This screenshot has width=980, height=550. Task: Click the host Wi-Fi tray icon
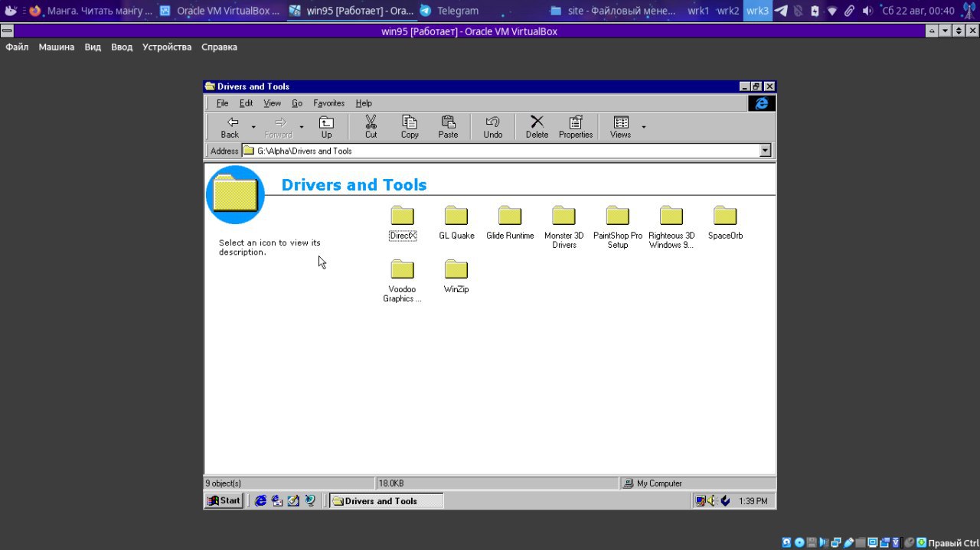click(x=832, y=11)
